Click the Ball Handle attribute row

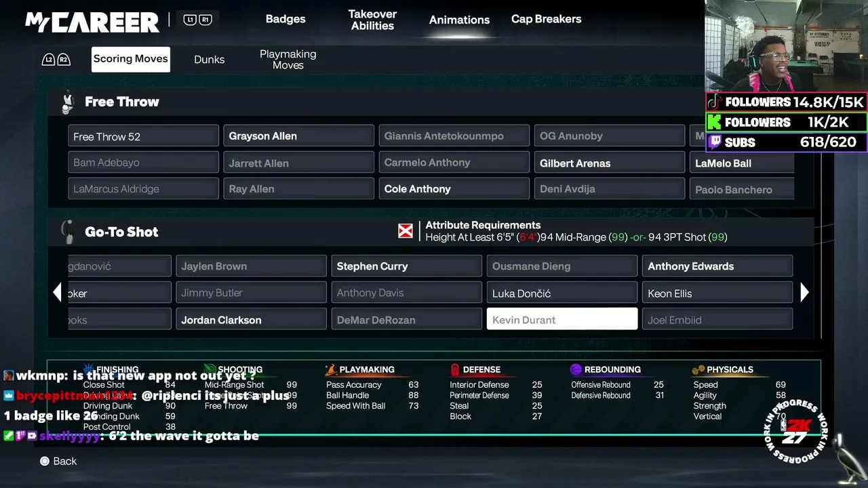[372, 395]
